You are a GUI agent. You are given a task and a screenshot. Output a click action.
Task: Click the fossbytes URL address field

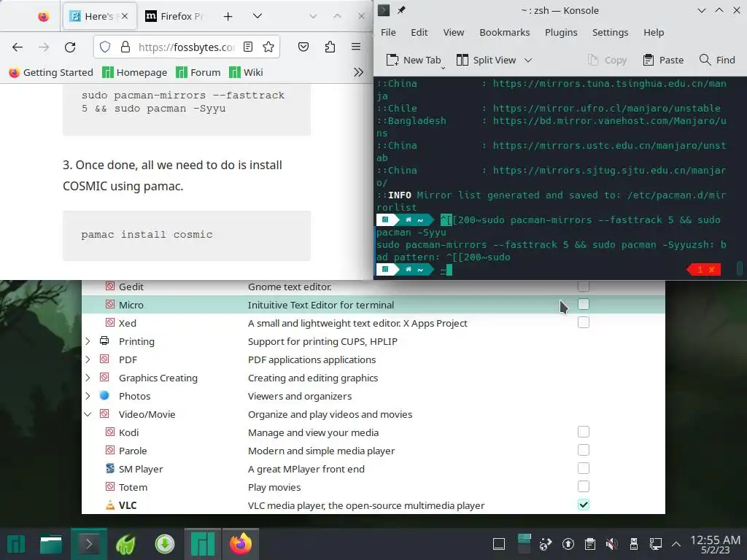[x=187, y=47]
